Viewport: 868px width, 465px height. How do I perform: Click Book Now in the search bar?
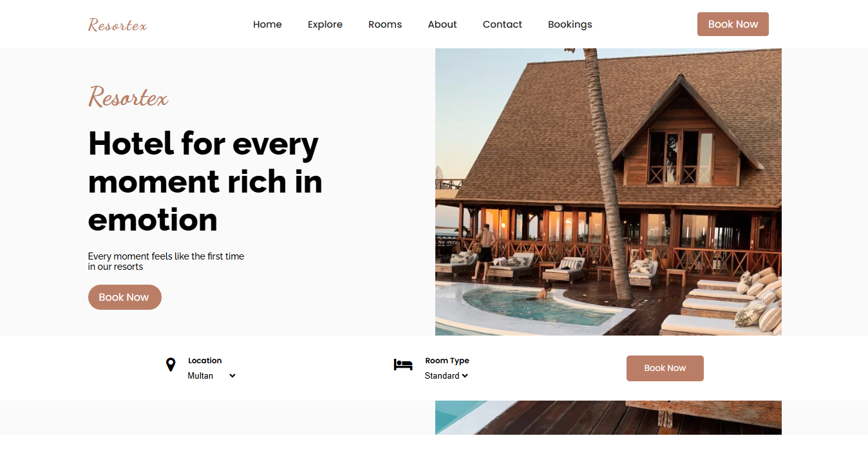pos(665,368)
